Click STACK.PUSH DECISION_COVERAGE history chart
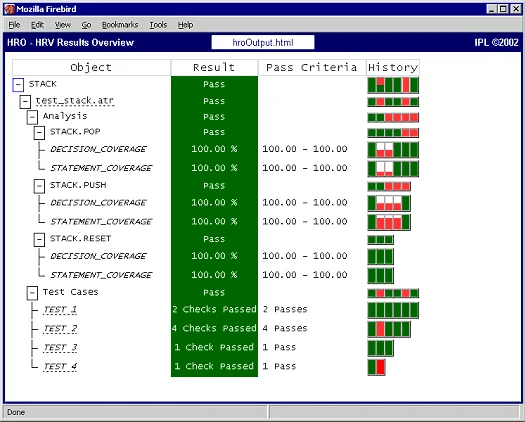 [389, 203]
